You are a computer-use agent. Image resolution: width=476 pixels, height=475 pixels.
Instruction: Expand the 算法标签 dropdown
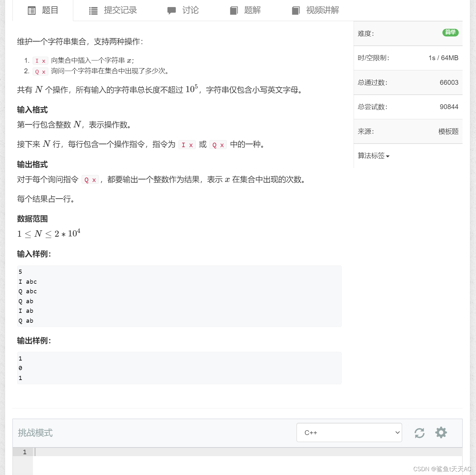[373, 156]
